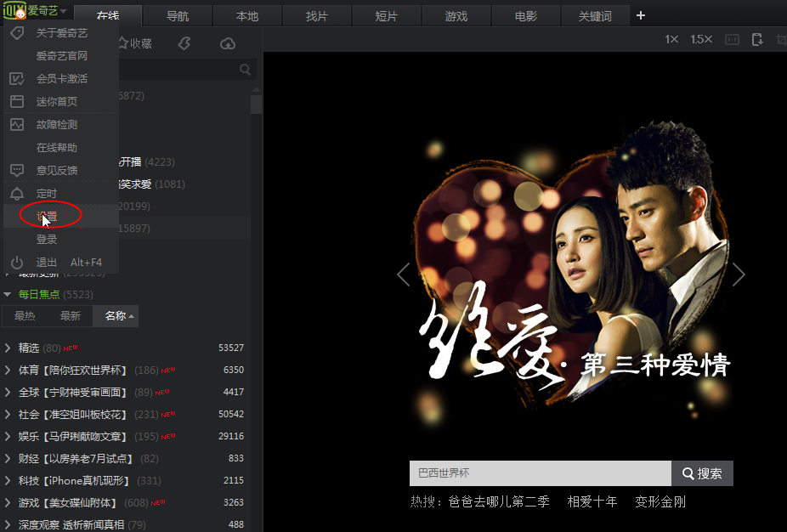This screenshot has width=787, height=532.
Task: Switch to the 在线 tab
Action: pyautogui.click(x=108, y=16)
